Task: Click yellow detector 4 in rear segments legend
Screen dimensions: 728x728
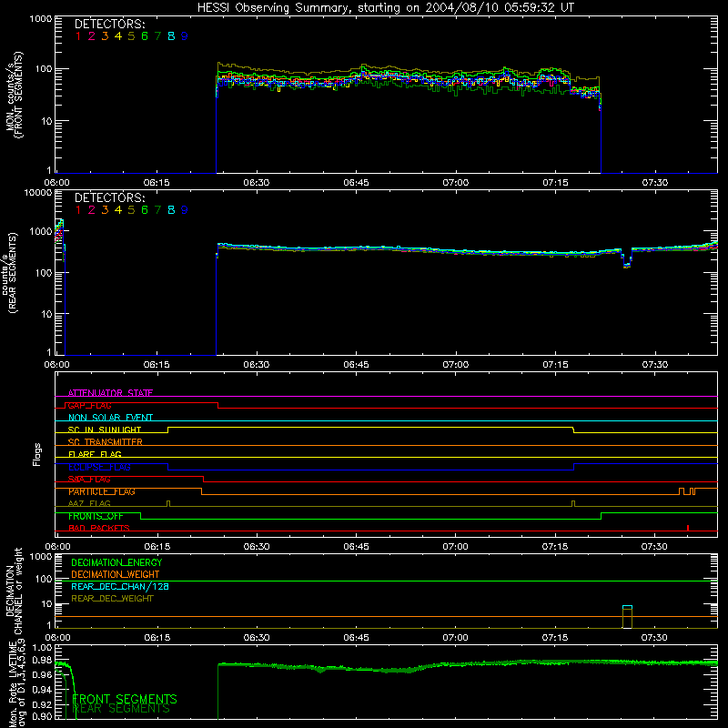Action: point(118,210)
